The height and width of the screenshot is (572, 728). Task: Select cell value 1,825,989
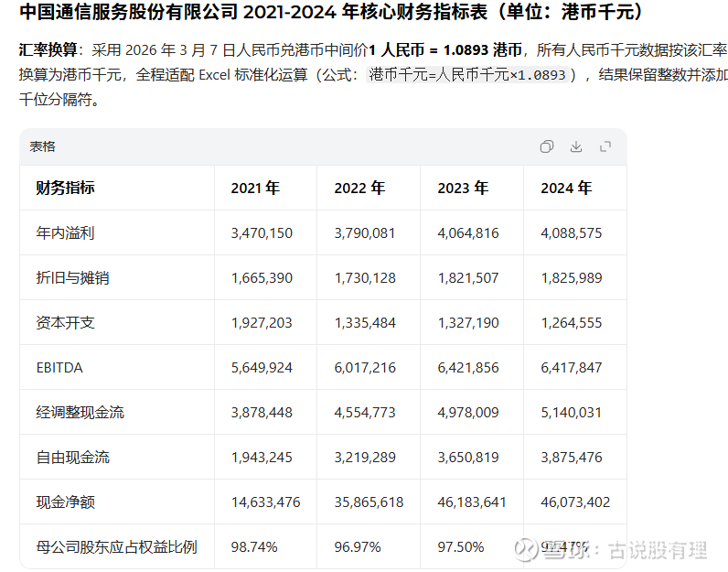[572, 278]
